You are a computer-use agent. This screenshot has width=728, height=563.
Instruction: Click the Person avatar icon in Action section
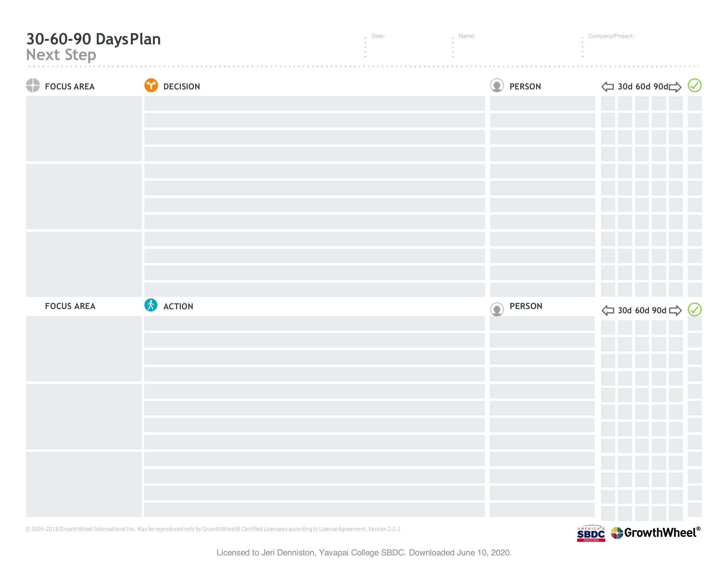click(x=497, y=309)
